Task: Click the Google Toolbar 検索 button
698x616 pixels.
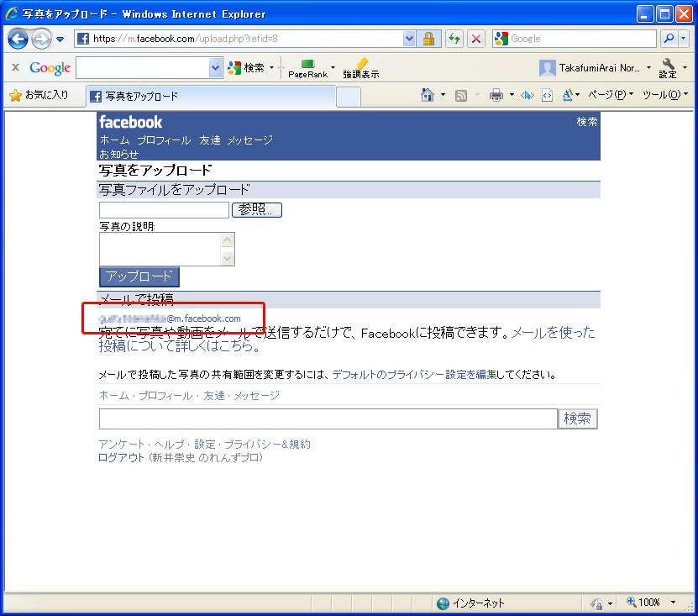Action: coord(246,68)
